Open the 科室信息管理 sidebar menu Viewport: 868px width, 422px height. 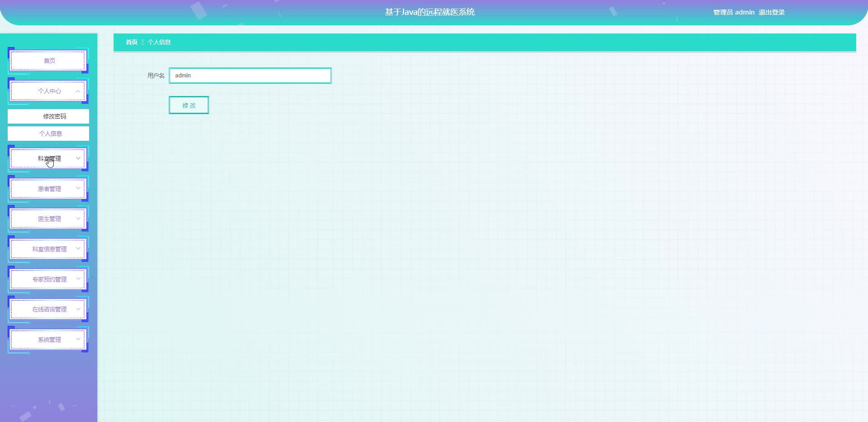(x=48, y=249)
